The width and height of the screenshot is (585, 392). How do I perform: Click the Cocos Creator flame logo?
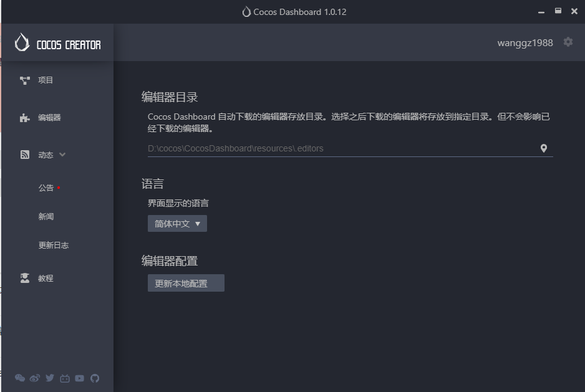22,42
